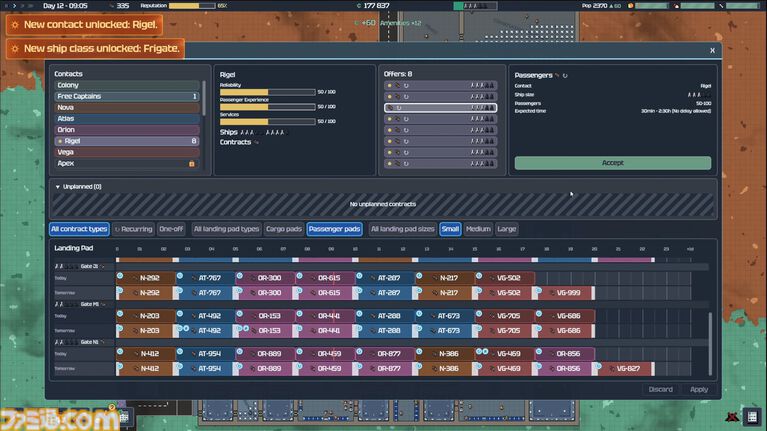Select the All landing pad sizes filter
The height and width of the screenshot is (431, 767).
(403, 229)
